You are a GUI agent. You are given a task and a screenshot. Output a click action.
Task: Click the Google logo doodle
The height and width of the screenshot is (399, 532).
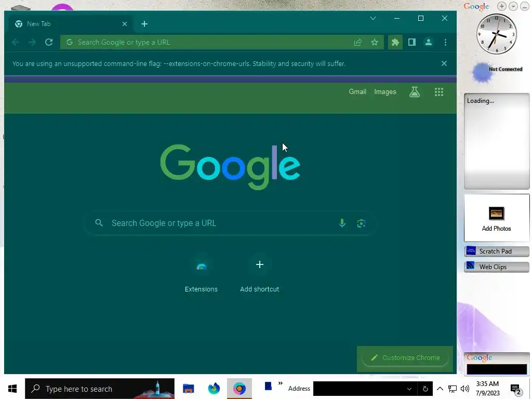point(230,167)
